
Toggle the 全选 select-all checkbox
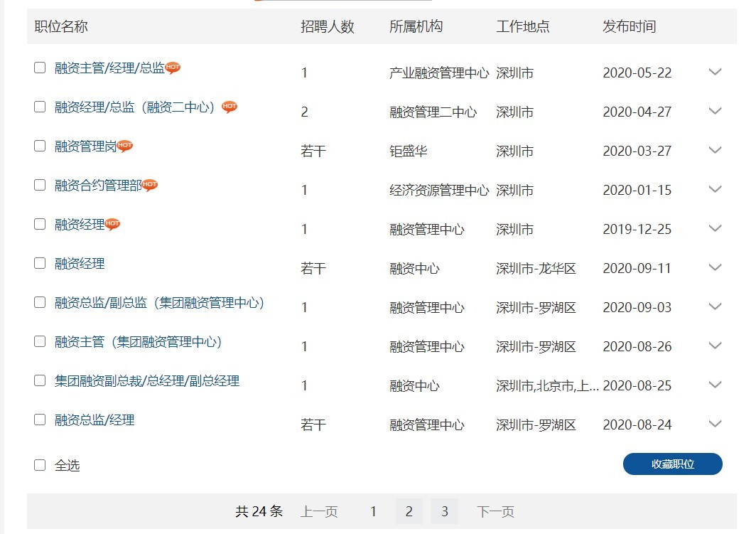(40, 465)
